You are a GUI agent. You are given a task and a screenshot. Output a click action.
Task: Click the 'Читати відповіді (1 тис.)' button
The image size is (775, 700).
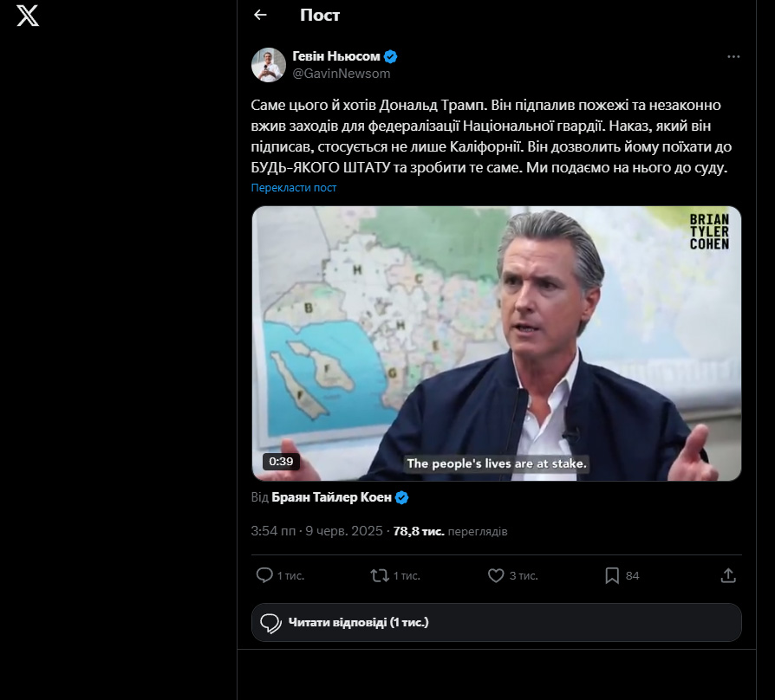pyautogui.click(x=496, y=622)
